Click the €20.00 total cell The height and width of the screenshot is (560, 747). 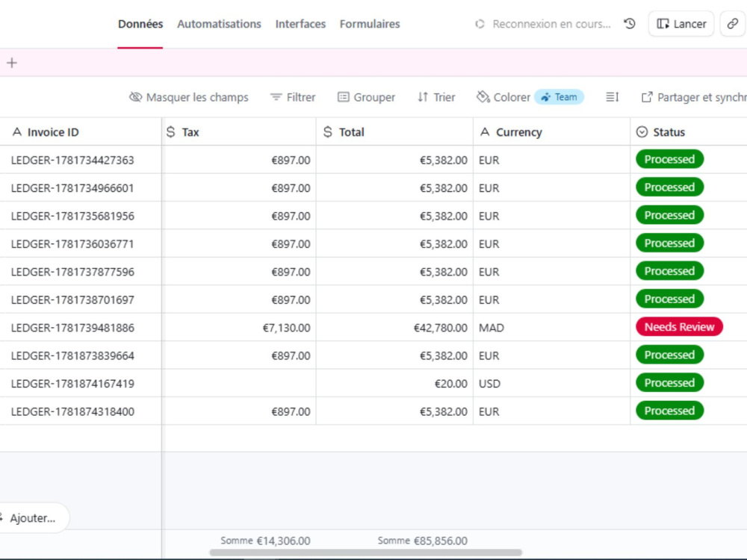tap(394, 383)
